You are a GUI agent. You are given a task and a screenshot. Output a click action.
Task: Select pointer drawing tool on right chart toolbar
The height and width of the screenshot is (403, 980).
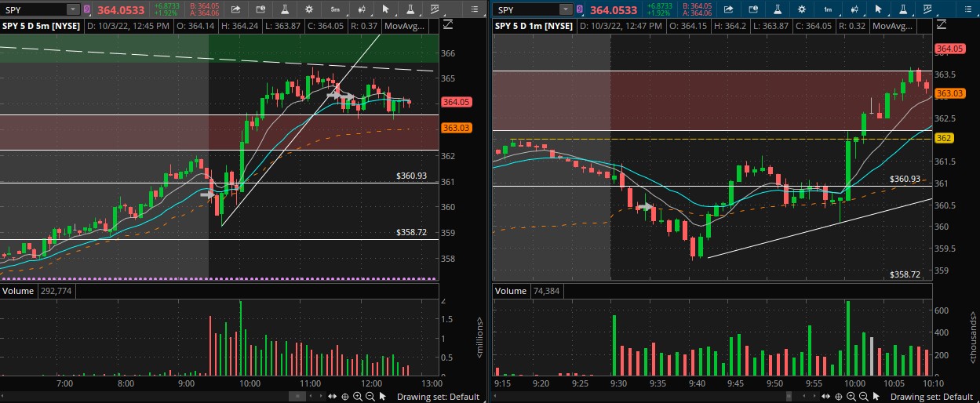(878, 9)
